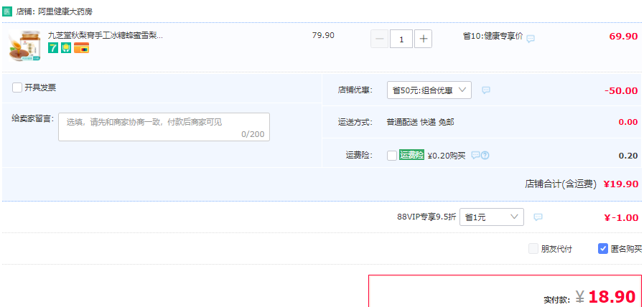Click the quantity input field showing 1
The width and height of the screenshot is (644, 307).
pos(401,39)
